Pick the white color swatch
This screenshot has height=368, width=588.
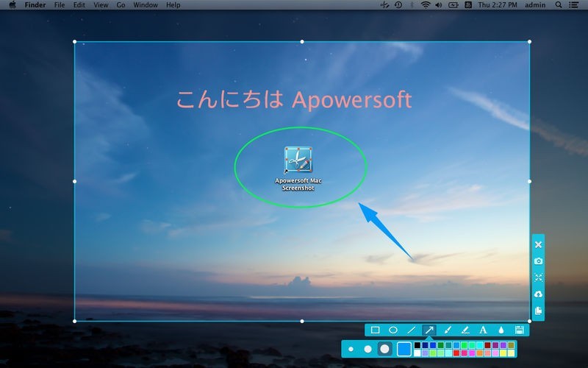click(x=417, y=353)
